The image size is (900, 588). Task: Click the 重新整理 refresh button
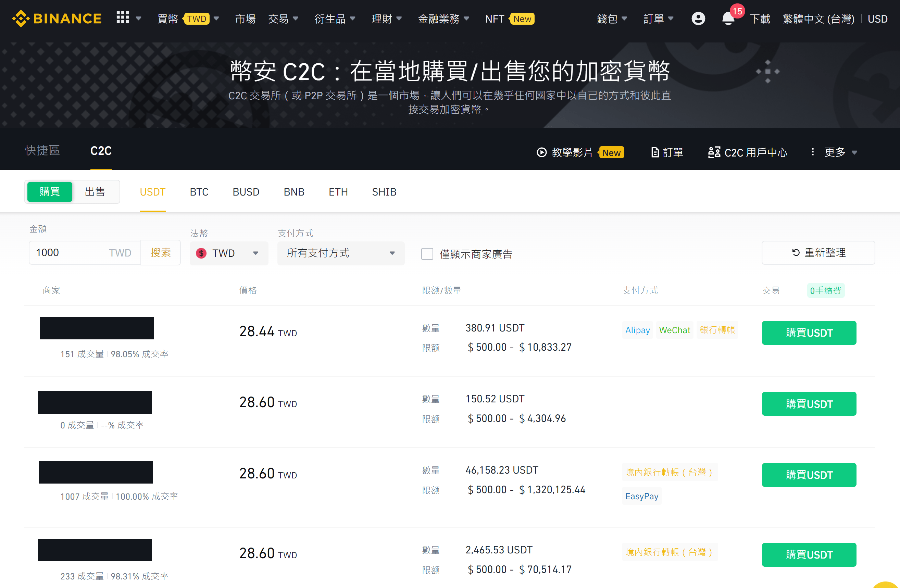click(x=818, y=253)
